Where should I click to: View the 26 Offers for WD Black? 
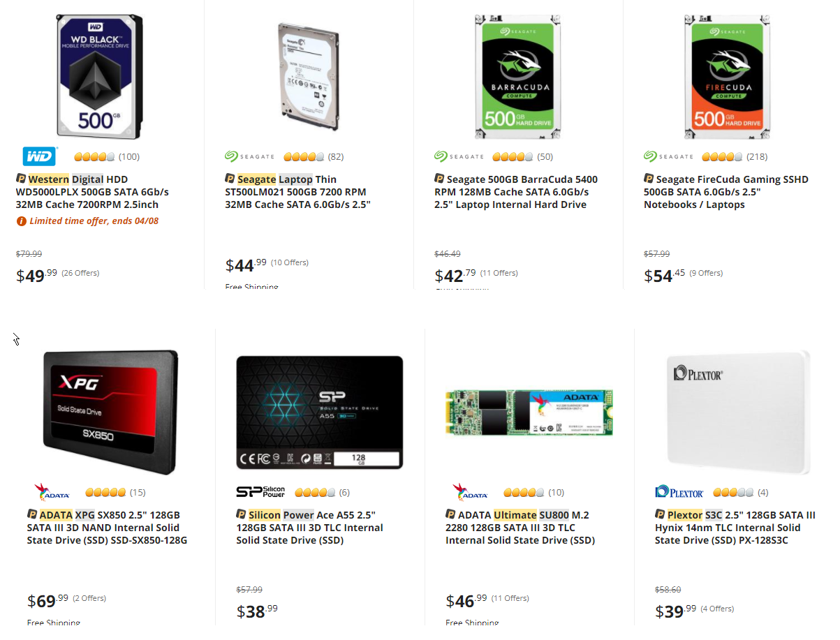point(80,273)
